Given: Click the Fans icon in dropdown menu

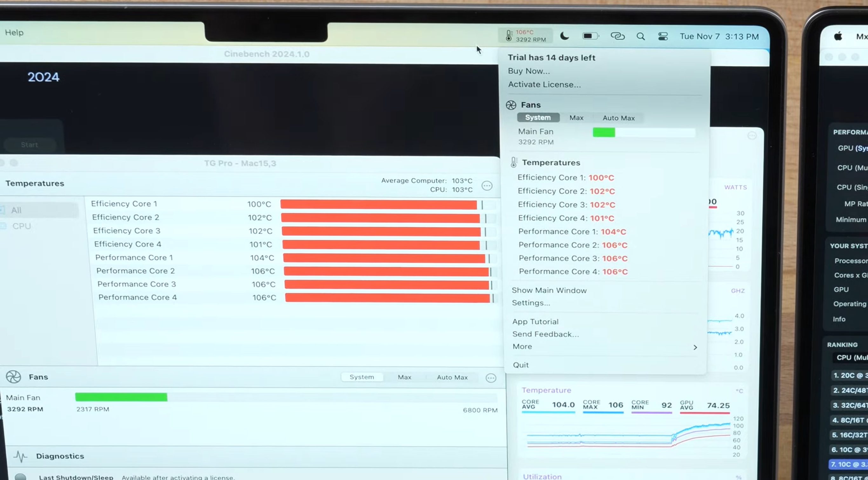Looking at the screenshot, I should 511,105.
